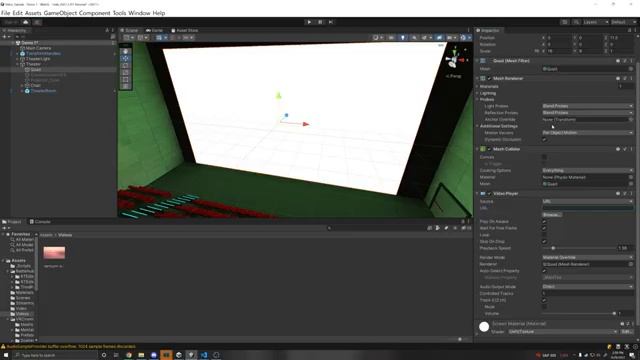The image size is (640, 360).
Task: Enable the Loop checkbox in Video Player
Action: [x=544, y=235]
